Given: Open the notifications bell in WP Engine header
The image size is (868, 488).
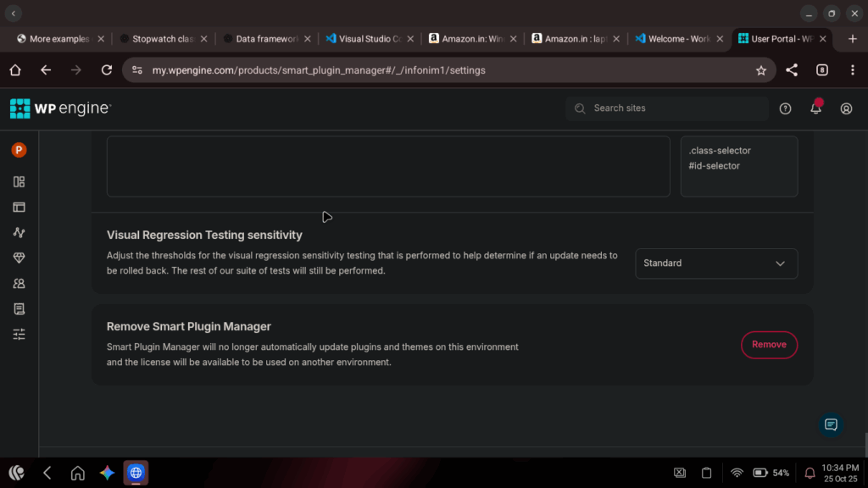Looking at the screenshot, I should (x=815, y=108).
